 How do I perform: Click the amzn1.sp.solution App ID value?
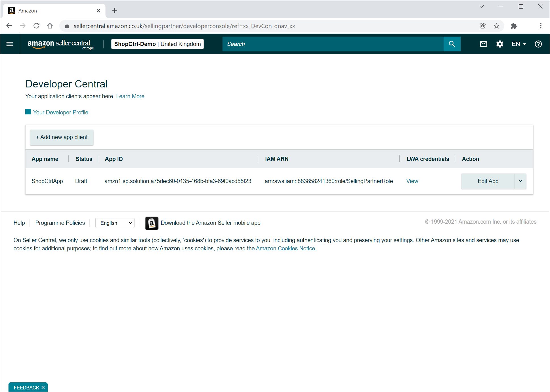[x=178, y=181]
